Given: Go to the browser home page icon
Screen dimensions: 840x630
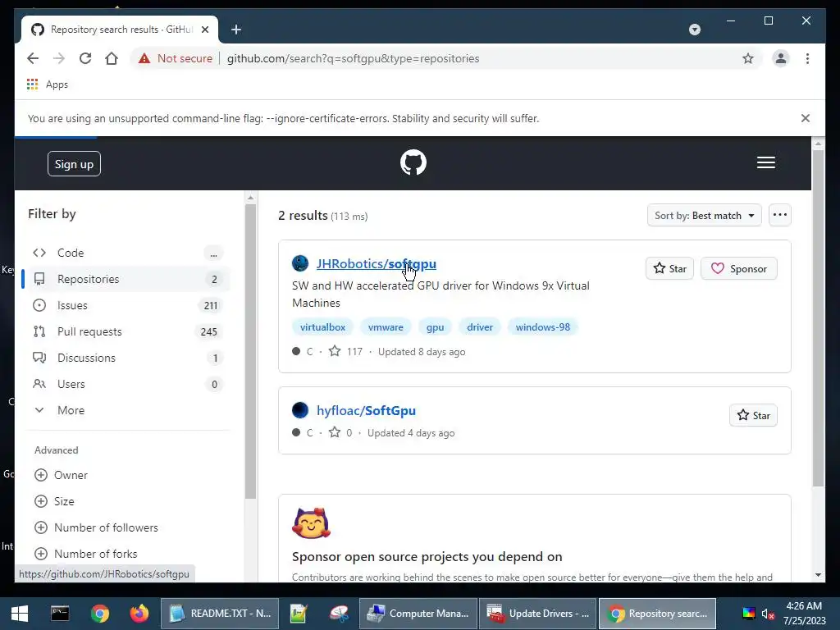Looking at the screenshot, I should pos(112,58).
